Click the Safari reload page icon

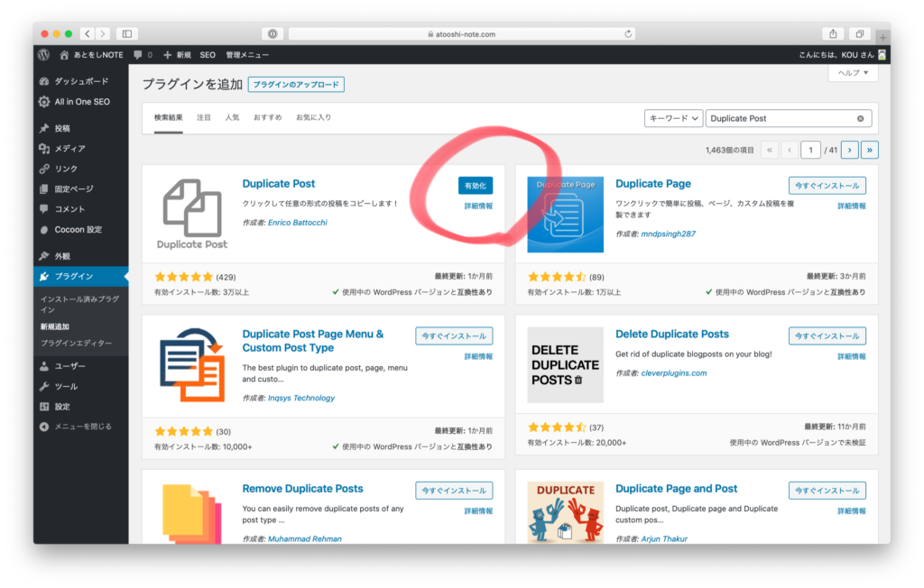click(x=628, y=34)
